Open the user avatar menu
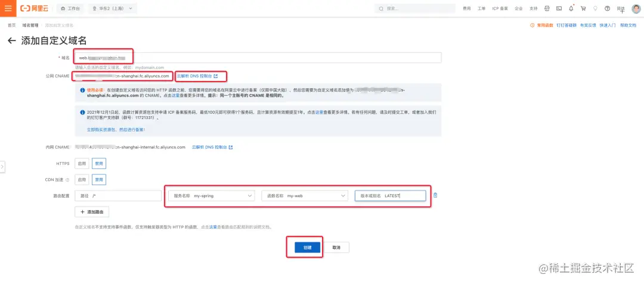 636,8
